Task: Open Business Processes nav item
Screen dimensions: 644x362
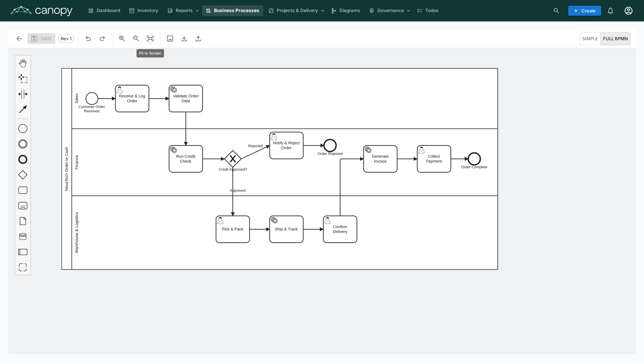Action: [232, 11]
